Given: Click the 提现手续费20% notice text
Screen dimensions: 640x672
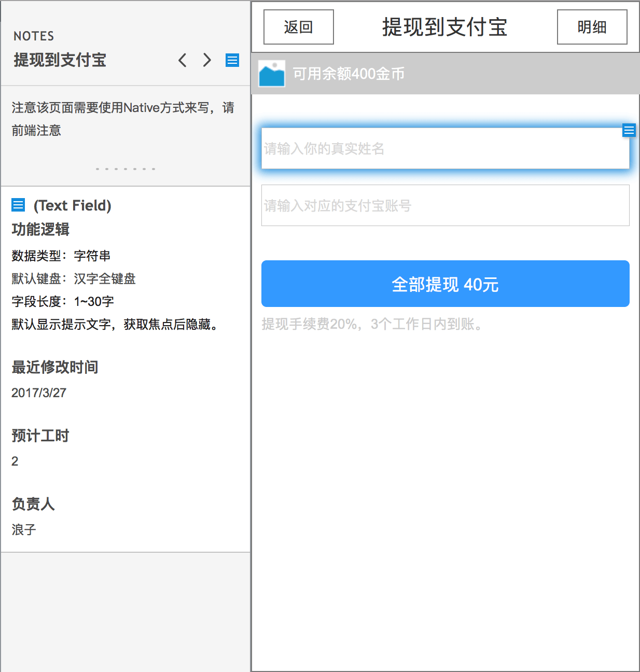Looking at the screenshot, I should [373, 324].
